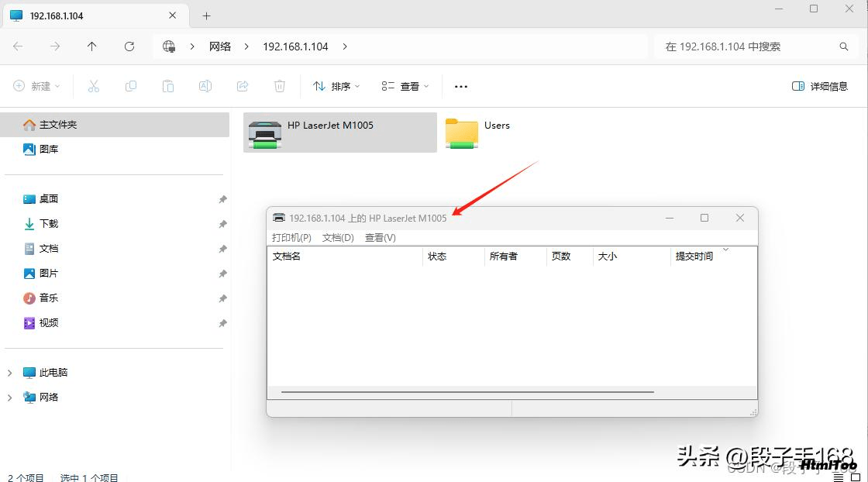The height and width of the screenshot is (482, 868).
Task: Click the Cut scissors icon
Action: [x=94, y=86]
